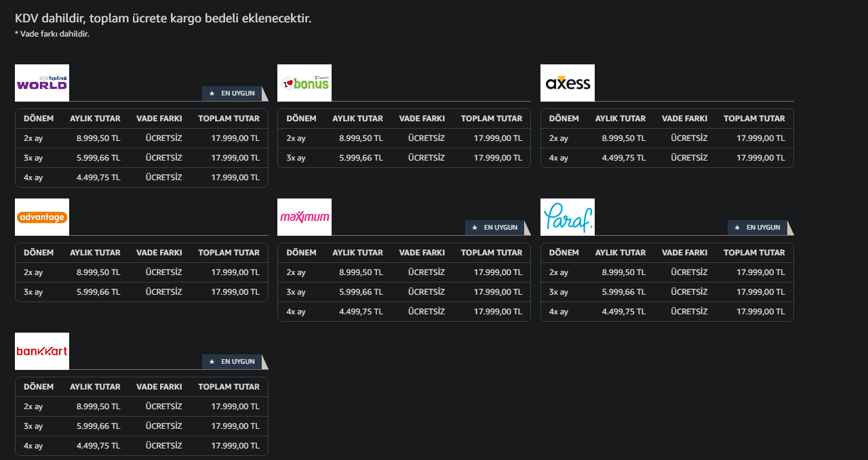Click the Maximum card logo
This screenshot has width=868, height=460.
304,217
